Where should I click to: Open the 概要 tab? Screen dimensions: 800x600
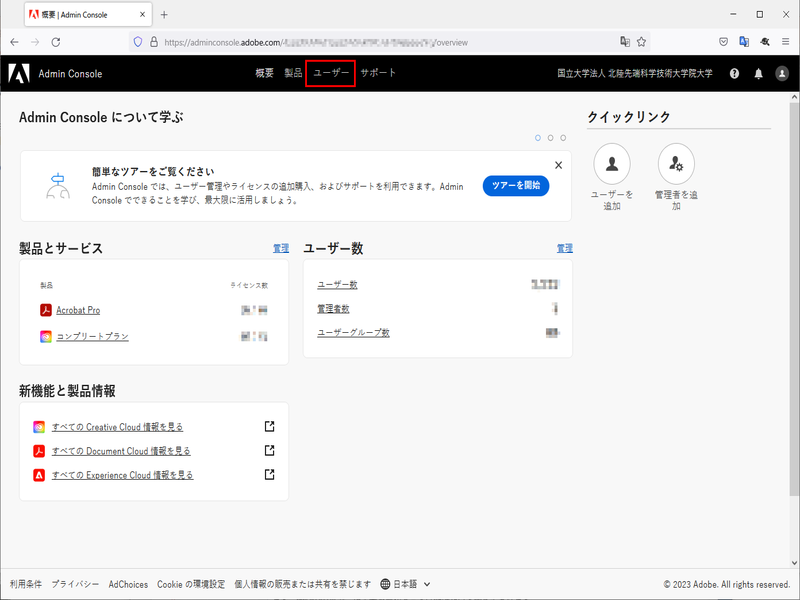pos(264,73)
